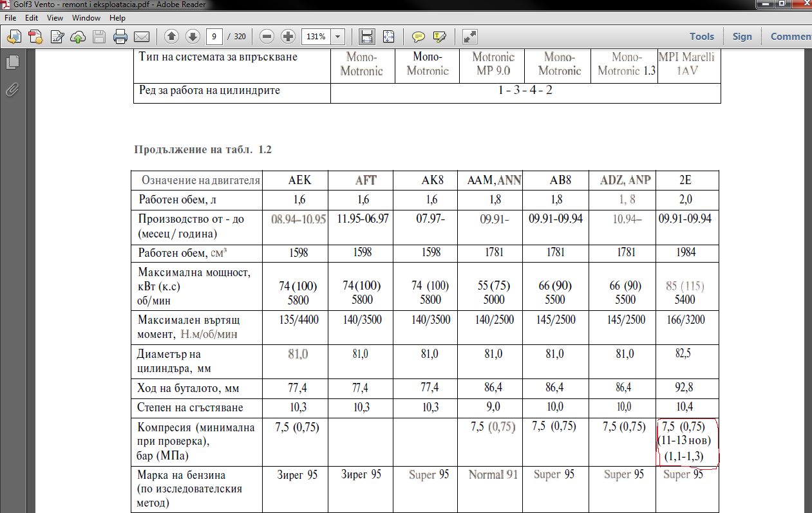Expand the Tools pane
The image size is (812, 513).
point(702,37)
